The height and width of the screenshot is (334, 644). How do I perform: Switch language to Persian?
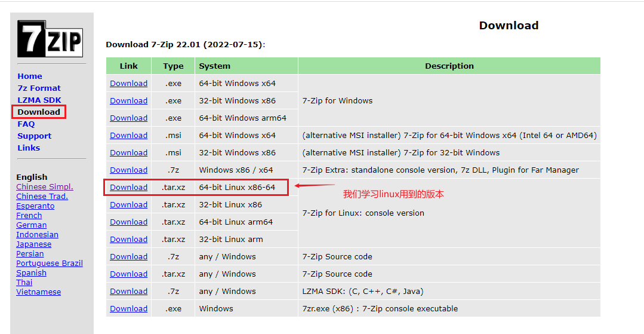(x=30, y=253)
